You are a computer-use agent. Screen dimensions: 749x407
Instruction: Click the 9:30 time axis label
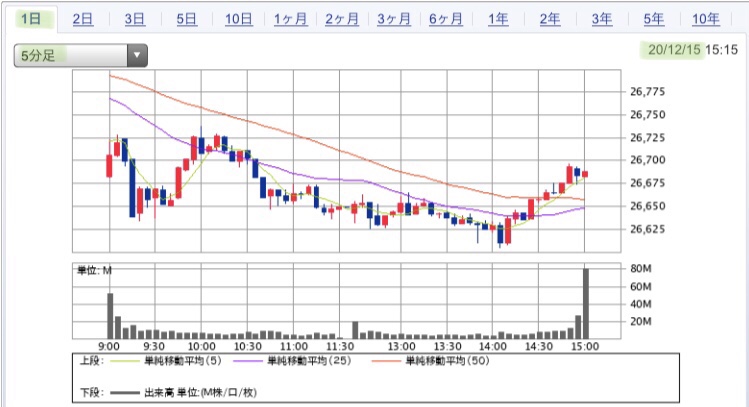click(154, 347)
